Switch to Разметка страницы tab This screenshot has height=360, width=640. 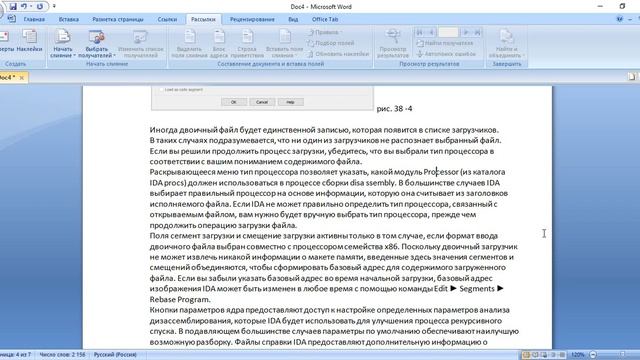tap(118, 19)
